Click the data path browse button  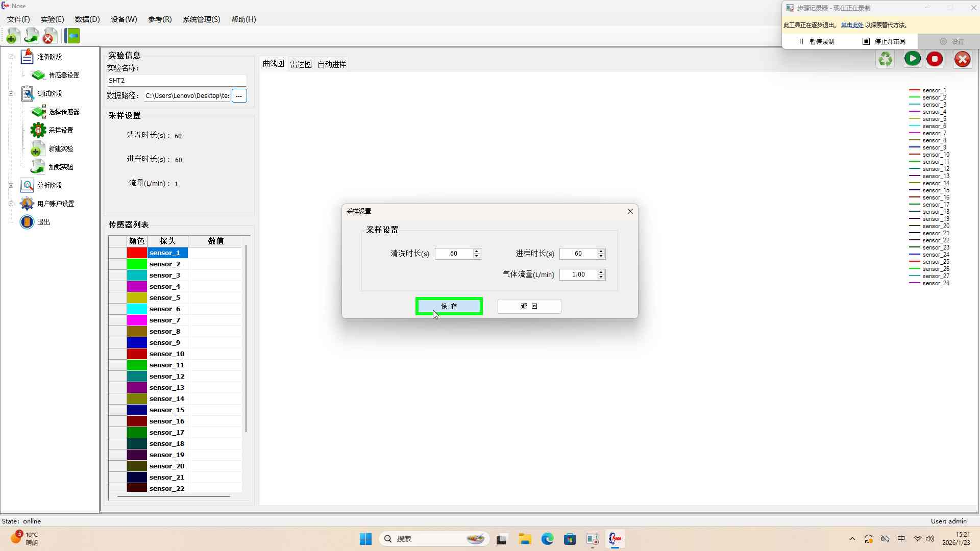coord(239,95)
